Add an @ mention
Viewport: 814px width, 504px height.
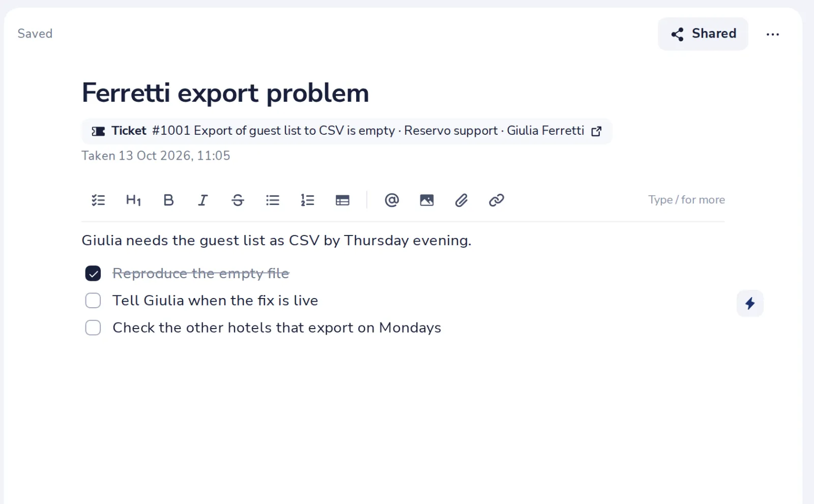point(392,200)
